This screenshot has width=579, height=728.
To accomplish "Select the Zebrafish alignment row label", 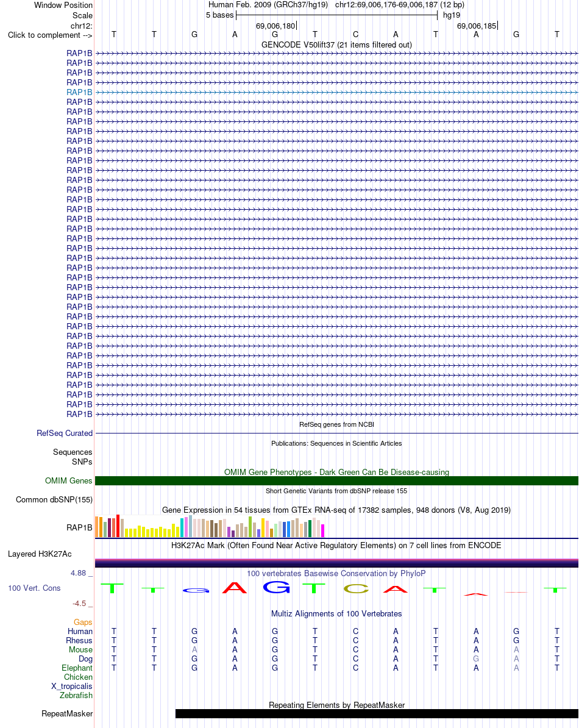I will coord(76,696).
